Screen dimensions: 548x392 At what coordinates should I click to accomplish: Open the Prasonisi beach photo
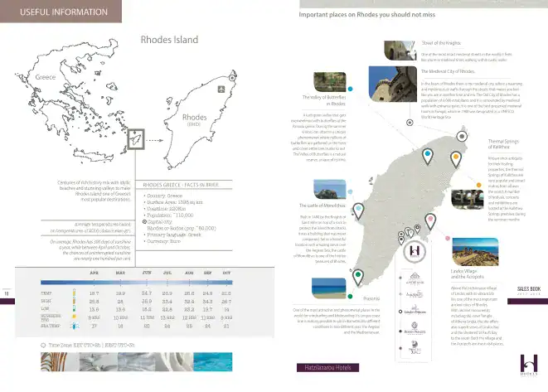tap(329, 288)
